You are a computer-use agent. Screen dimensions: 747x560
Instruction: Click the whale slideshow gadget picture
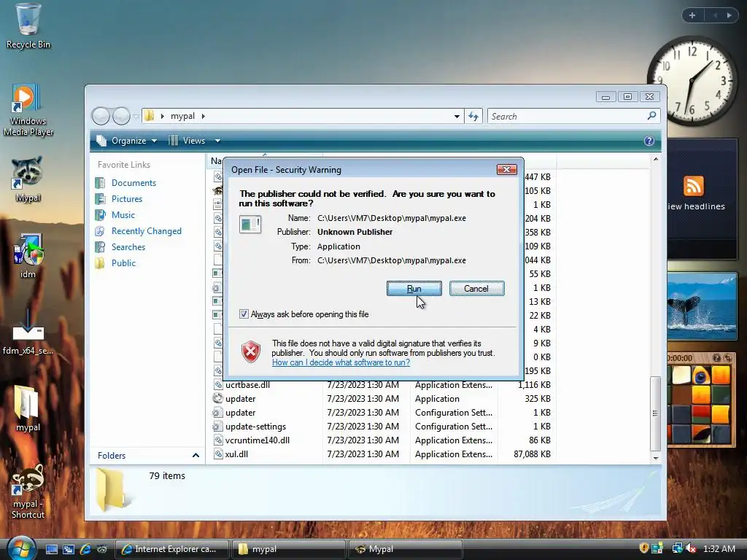(702, 306)
